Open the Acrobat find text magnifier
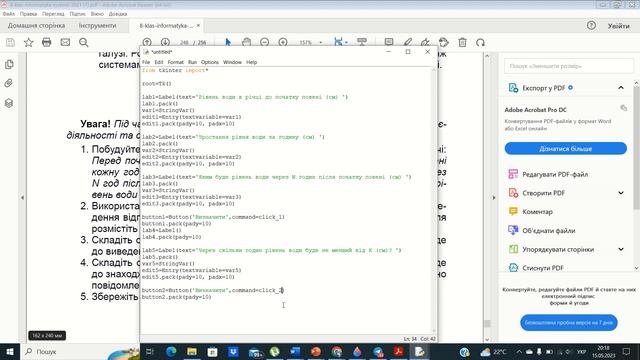The width and height of the screenshot is (640, 360). tap(84, 42)
